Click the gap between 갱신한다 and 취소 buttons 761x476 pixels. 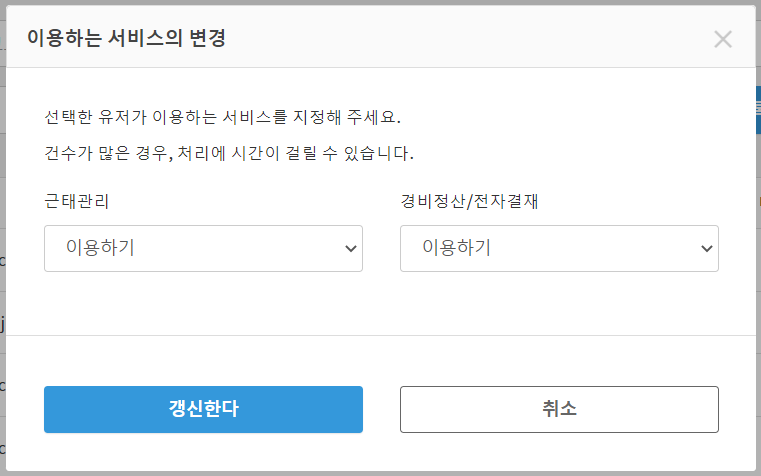381,409
